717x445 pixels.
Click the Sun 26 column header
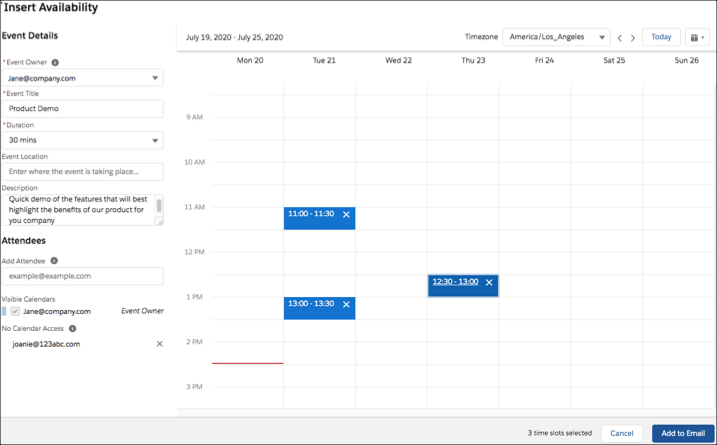pyautogui.click(x=687, y=60)
